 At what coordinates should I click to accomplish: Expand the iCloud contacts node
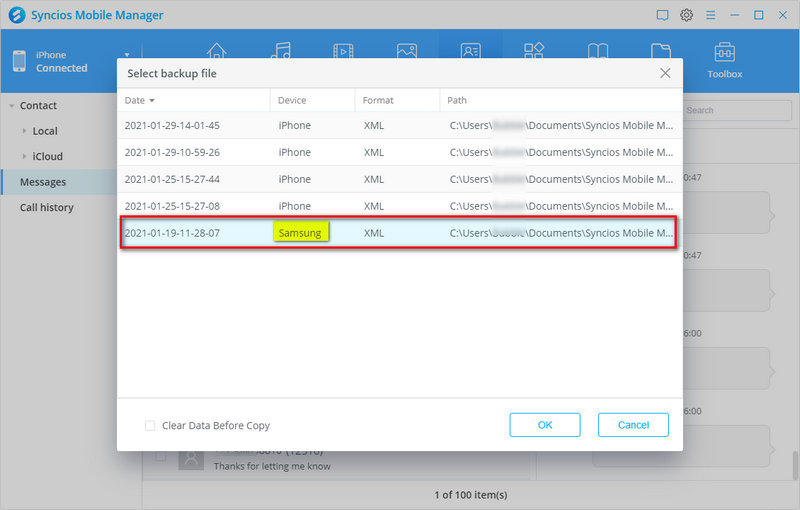[24, 156]
